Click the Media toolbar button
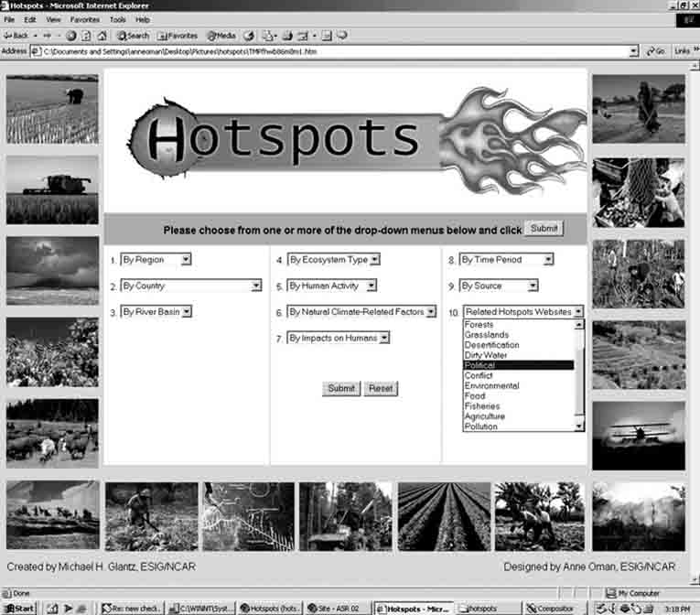This screenshot has width=700, height=615. pyautogui.click(x=221, y=36)
